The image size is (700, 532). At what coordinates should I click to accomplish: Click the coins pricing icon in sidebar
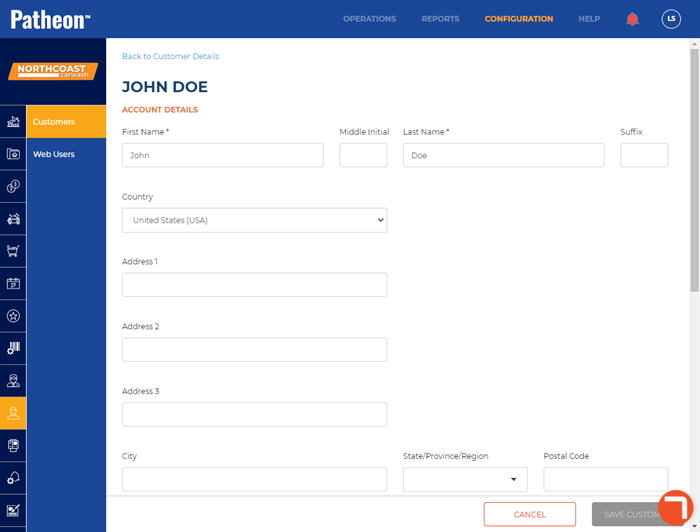click(13, 186)
